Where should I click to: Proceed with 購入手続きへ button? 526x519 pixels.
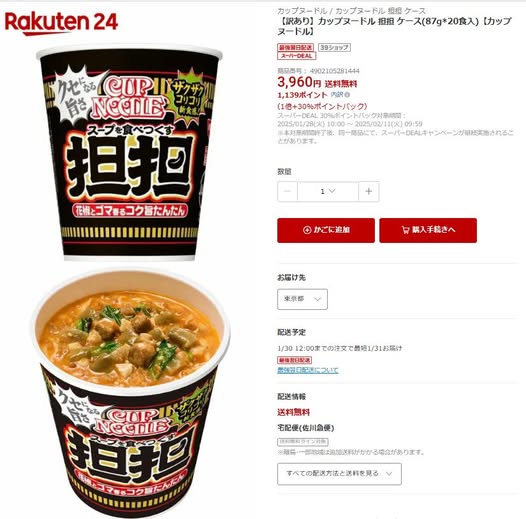point(428,230)
